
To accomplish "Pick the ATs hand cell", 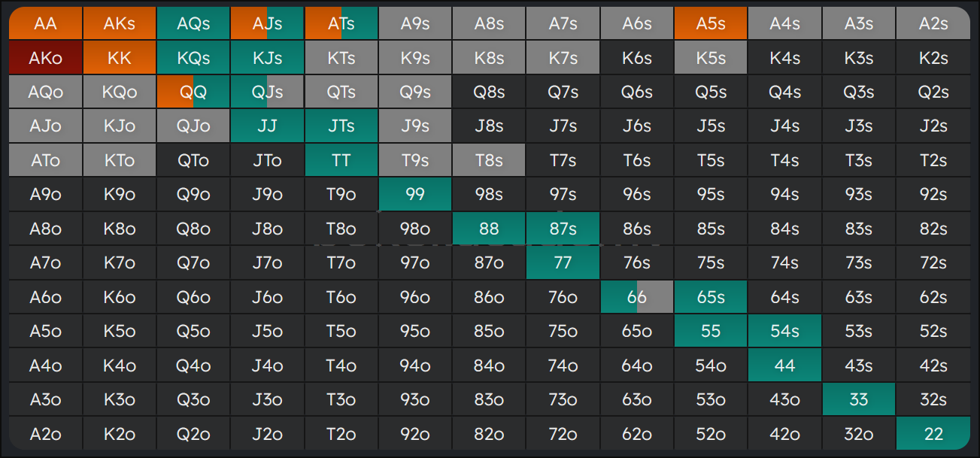I will 341,23.
